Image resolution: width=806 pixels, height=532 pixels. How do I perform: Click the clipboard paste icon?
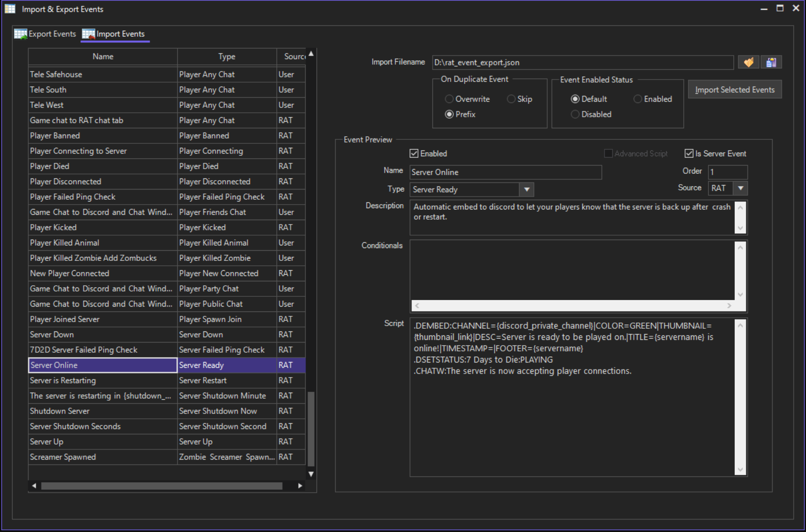click(771, 63)
